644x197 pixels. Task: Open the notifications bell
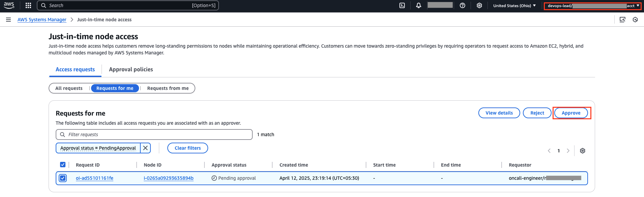[419, 5]
